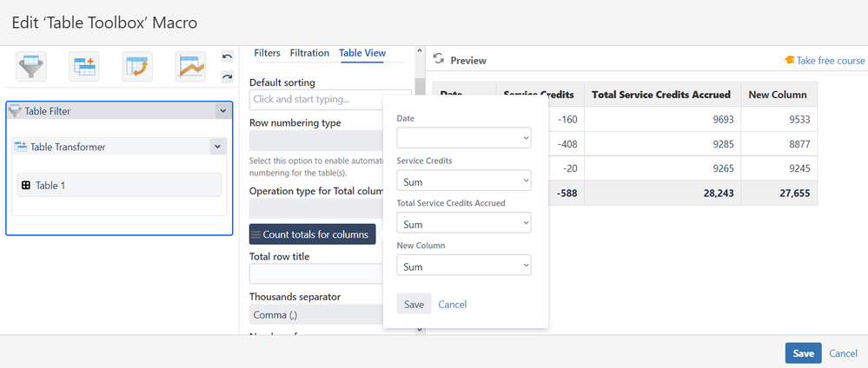Click the undo arrow icon
Image resolution: width=868 pixels, height=368 pixels.
228,57
